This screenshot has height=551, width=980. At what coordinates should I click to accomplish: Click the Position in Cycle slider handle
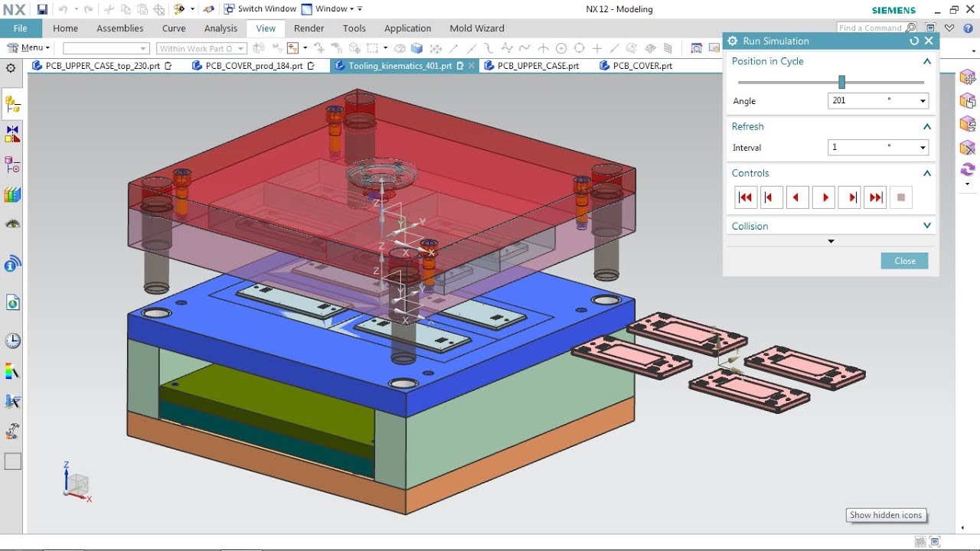click(x=841, y=82)
